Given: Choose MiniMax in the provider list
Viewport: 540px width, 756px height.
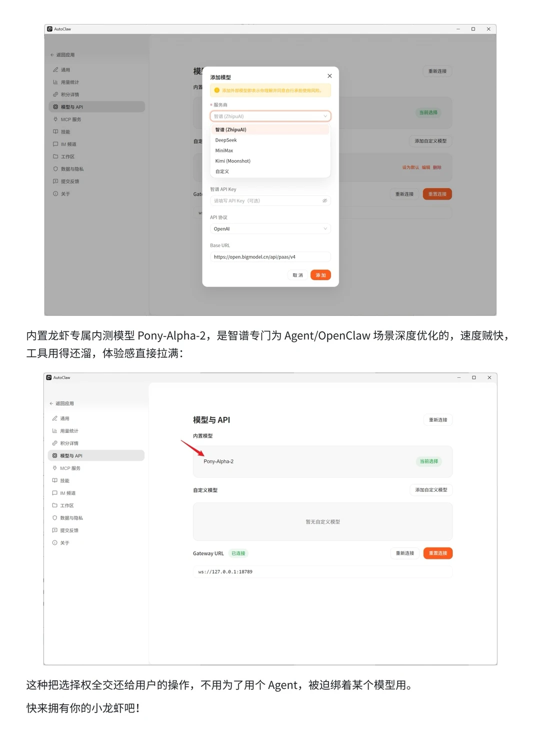Looking at the screenshot, I should pos(270,151).
